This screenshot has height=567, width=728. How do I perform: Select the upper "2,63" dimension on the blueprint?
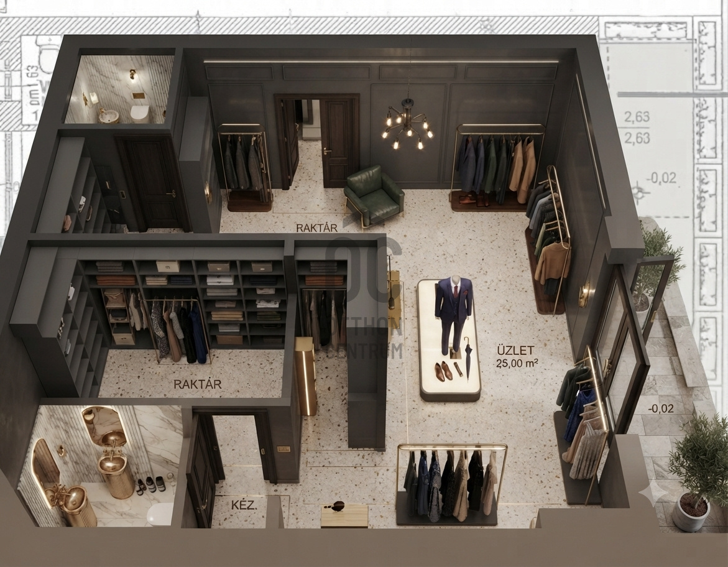[x=637, y=117]
